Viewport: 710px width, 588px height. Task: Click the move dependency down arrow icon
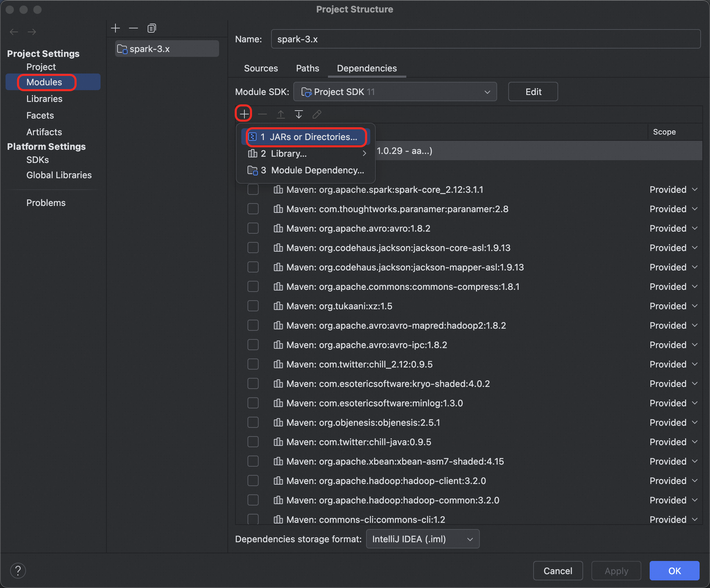coord(299,114)
